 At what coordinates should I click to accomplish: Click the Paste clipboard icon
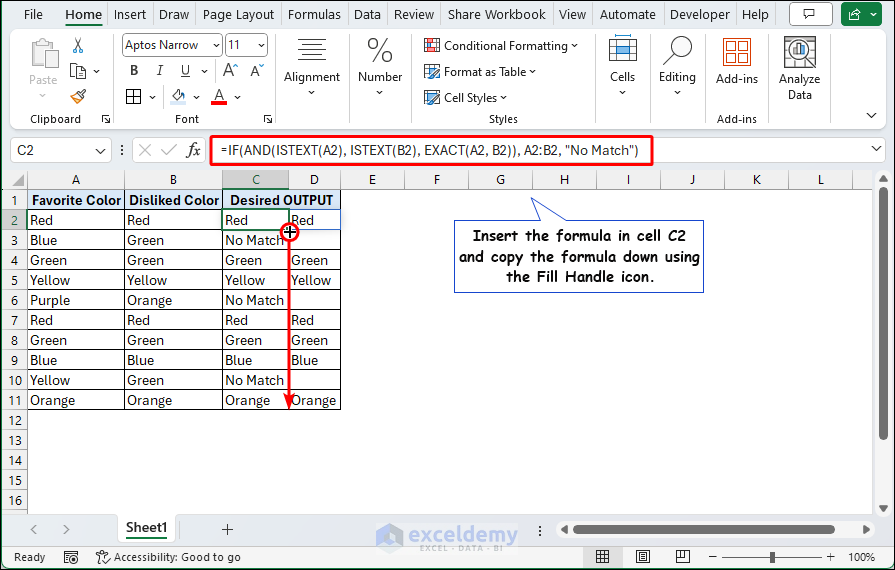44,54
